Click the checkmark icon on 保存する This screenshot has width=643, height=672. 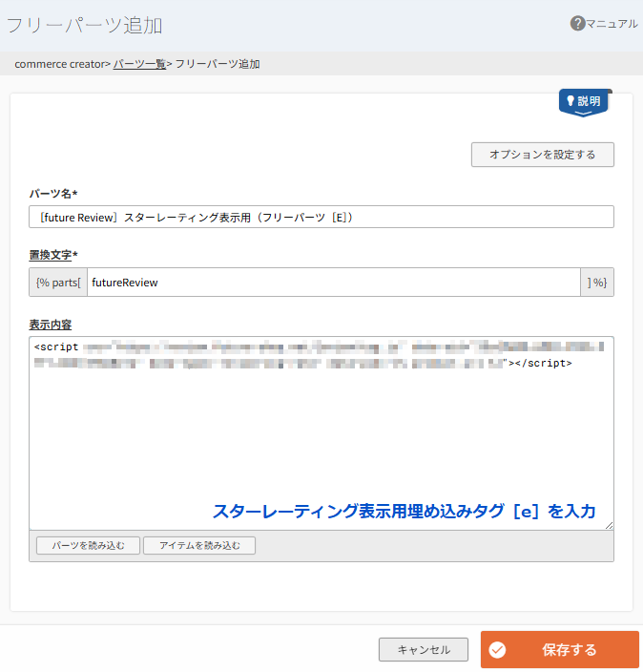pyautogui.click(x=497, y=650)
